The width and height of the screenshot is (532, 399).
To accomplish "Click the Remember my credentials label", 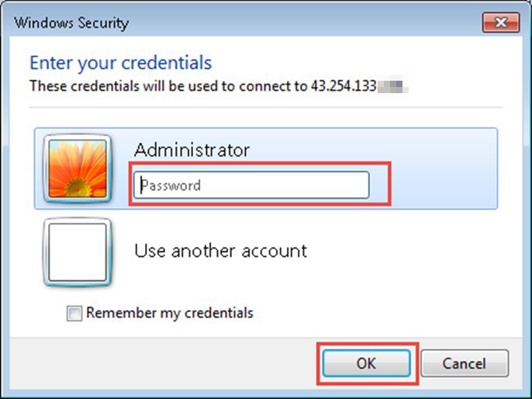I will pyautogui.click(x=170, y=313).
